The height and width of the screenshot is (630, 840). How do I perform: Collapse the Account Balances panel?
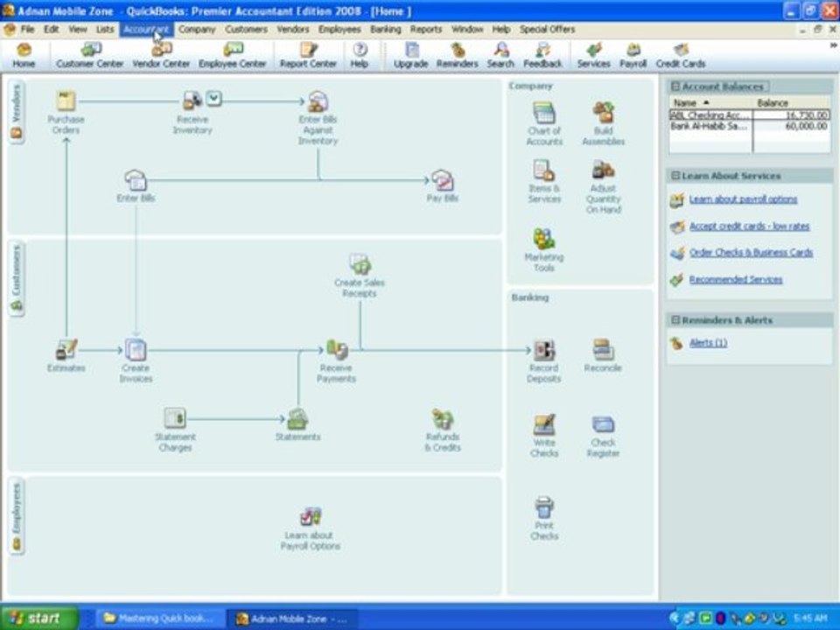tap(675, 87)
